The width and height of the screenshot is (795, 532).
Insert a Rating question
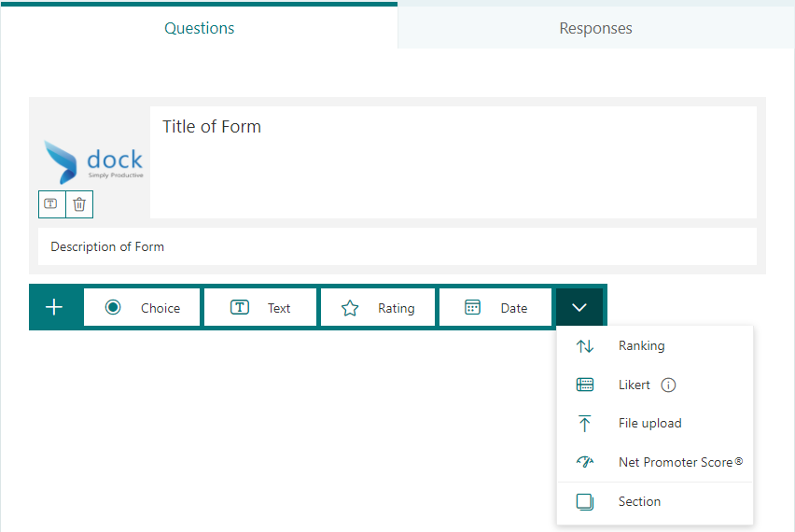(x=378, y=308)
